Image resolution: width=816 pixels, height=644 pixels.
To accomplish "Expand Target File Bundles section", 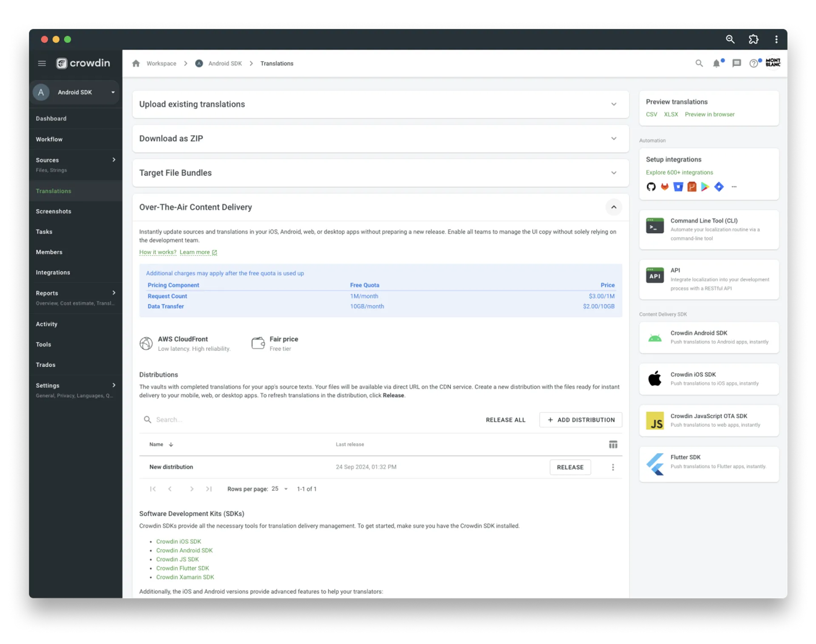I will 614,173.
